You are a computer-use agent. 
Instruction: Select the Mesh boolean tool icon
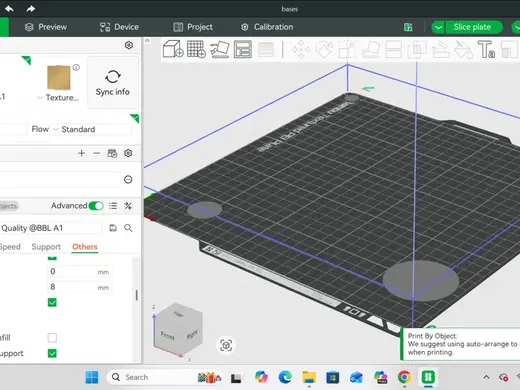tap(417, 50)
